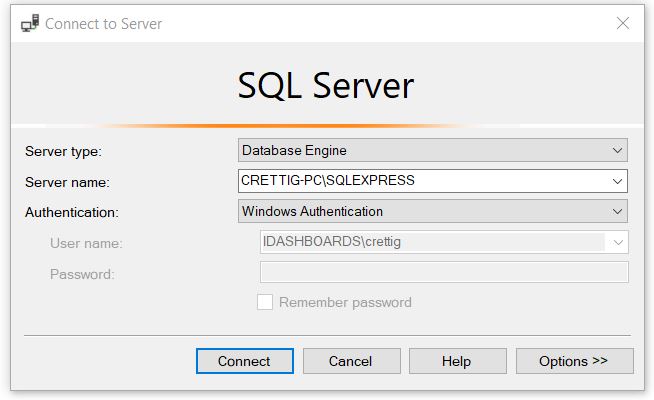Click the CRETTIG-PC\SQLEXPRESS server name text
The height and width of the screenshot is (400, 654).
[328, 180]
